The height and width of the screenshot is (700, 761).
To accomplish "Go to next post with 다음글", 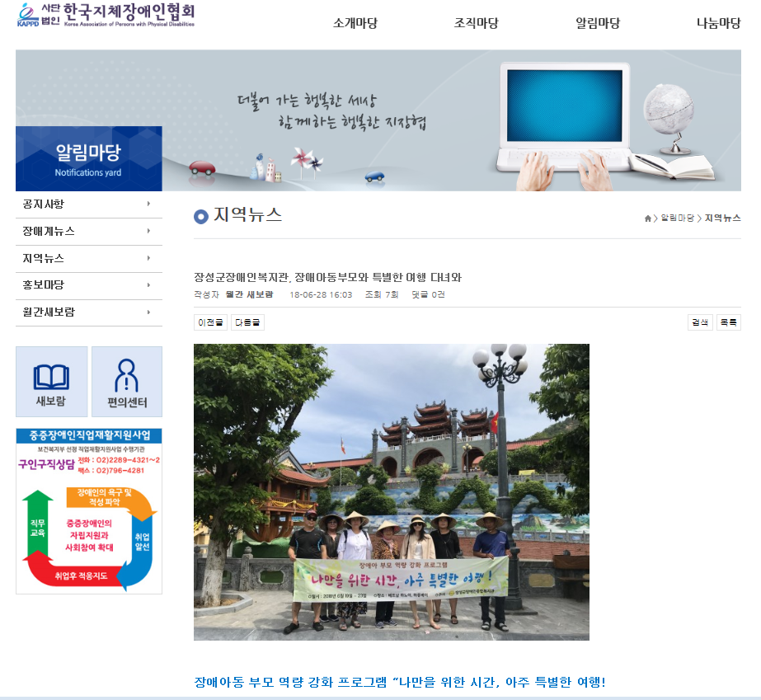I will (x=247, y=322).
